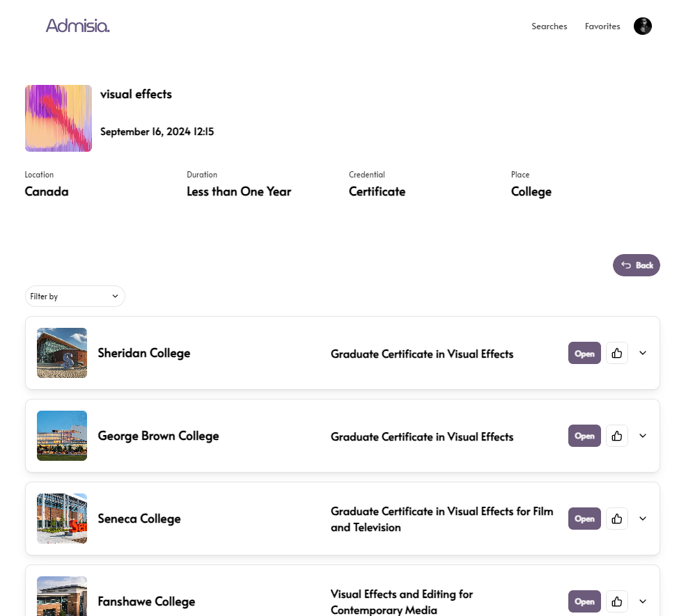
Task: Click the George Brown College campus image
Action: (x=62, y=436)
